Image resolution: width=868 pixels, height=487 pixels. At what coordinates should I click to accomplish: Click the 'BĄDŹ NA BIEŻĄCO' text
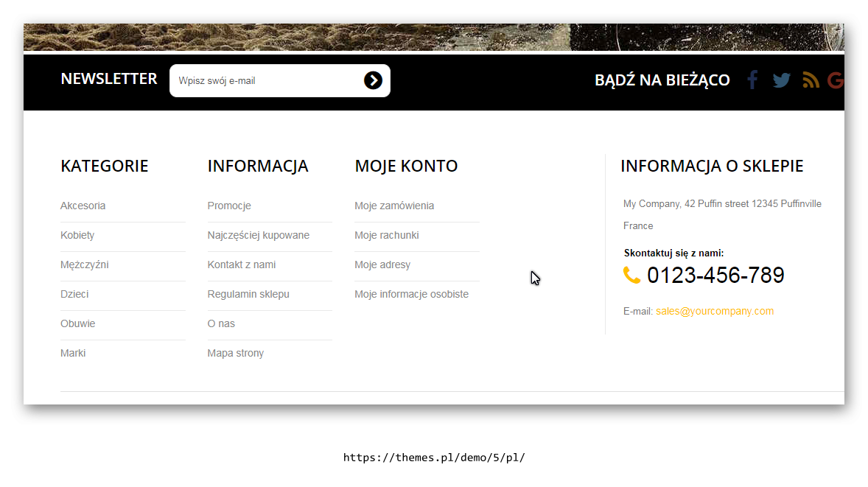pyautogui.click(x=662, y=80)
